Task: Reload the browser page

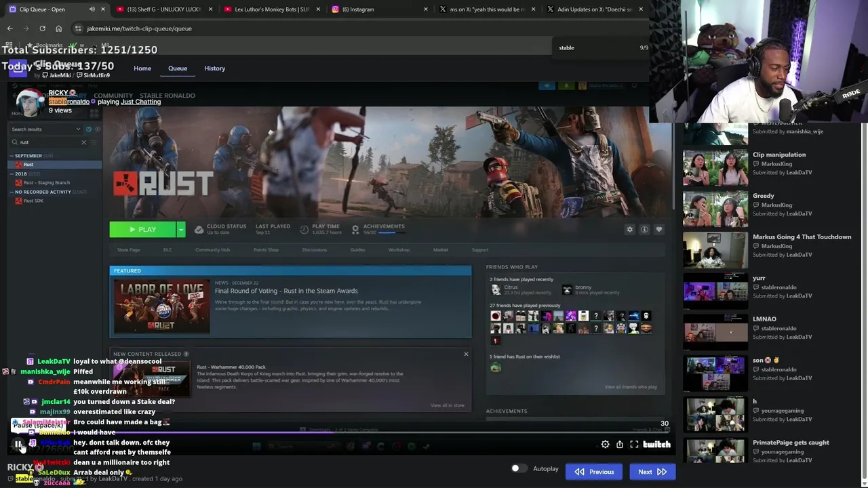Action: point(42,28)
